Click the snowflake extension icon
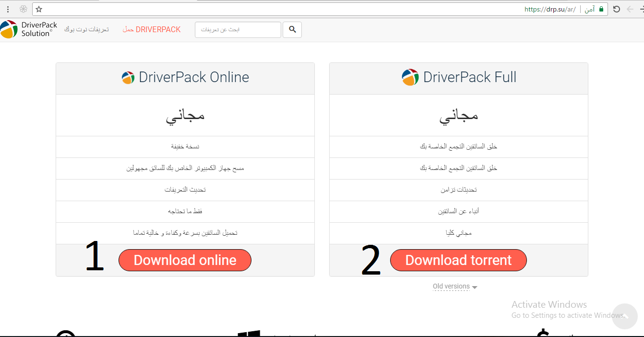This screenshot has width=644, height=337. pos(23,9)
